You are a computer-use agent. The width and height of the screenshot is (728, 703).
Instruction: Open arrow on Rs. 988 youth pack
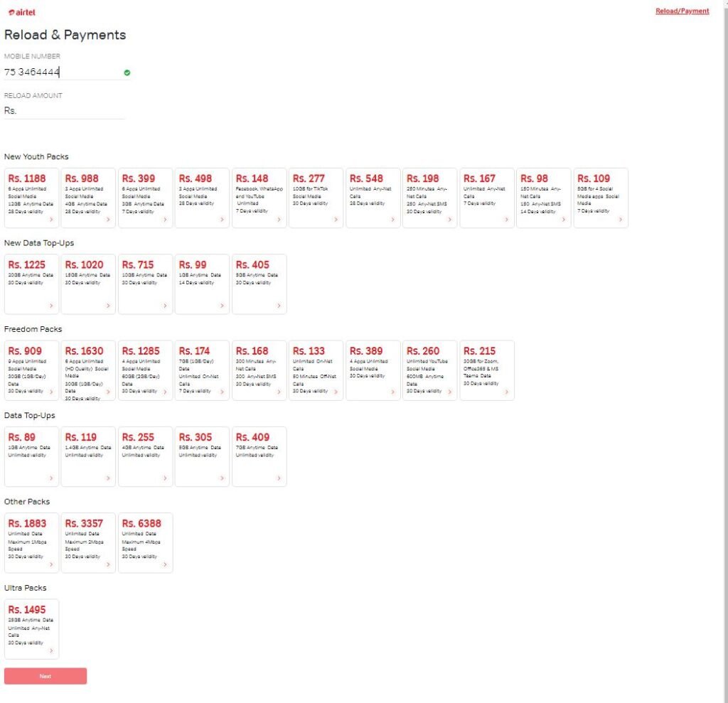(x=108, y=219)
